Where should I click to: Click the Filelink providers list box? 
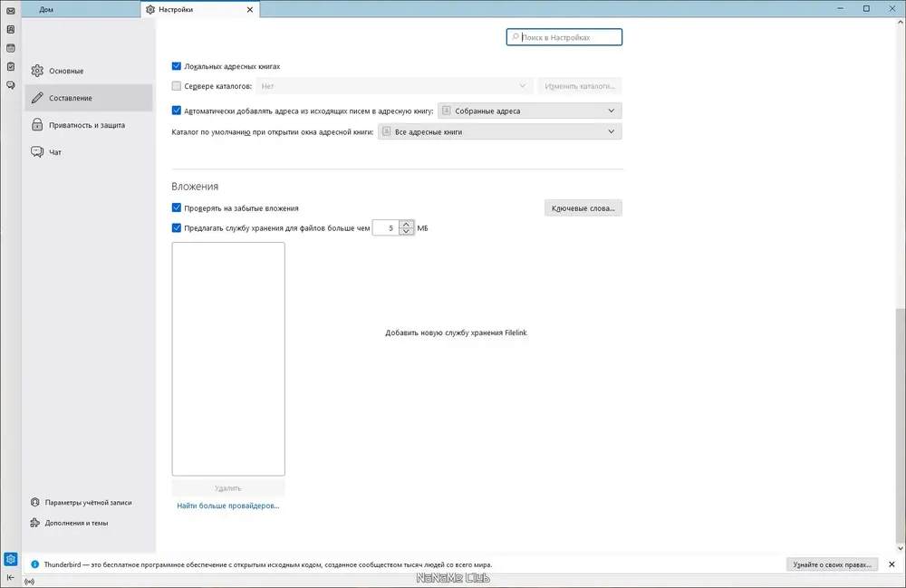tap(228, 359)
